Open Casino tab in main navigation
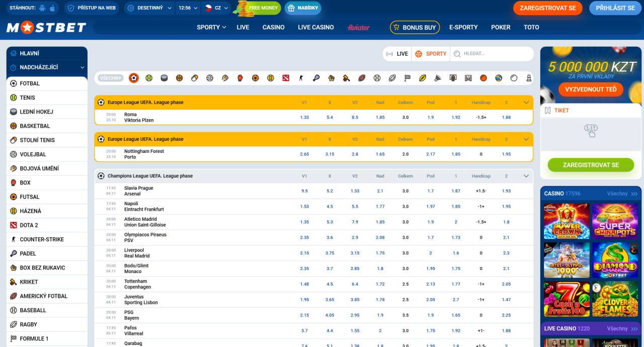This screenshot has height=347, width=644. [x=274, y=27]
